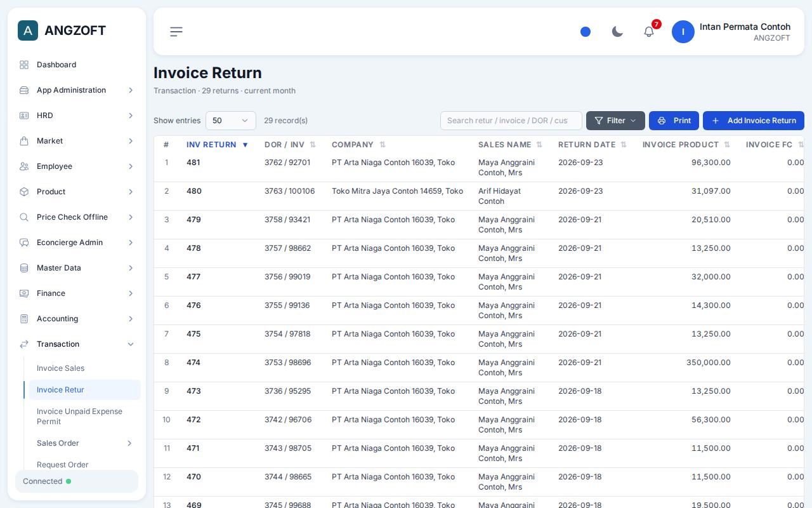Click Toko Mitra Jaya Contoh 14659 cell
Viewport: 812px width, 508px height.
[x=397, y=191]
